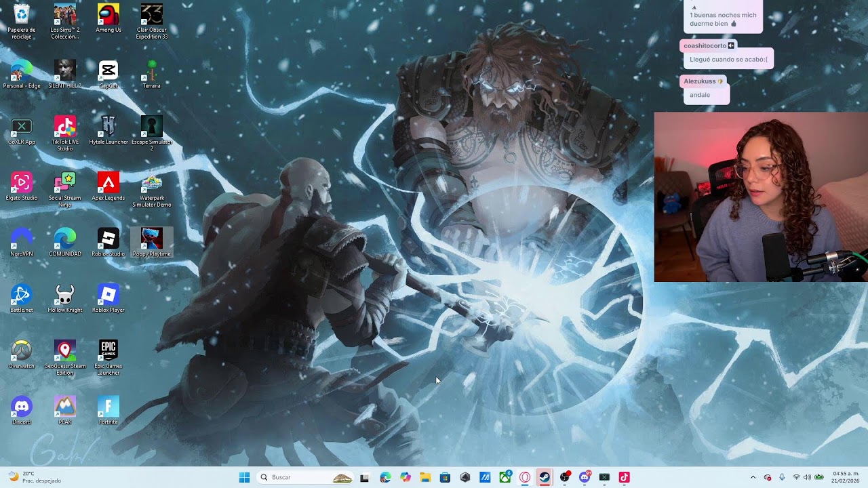Open the weather widget showing 20°C
This screenshot has height=488, width=868.
click(35, 477)
